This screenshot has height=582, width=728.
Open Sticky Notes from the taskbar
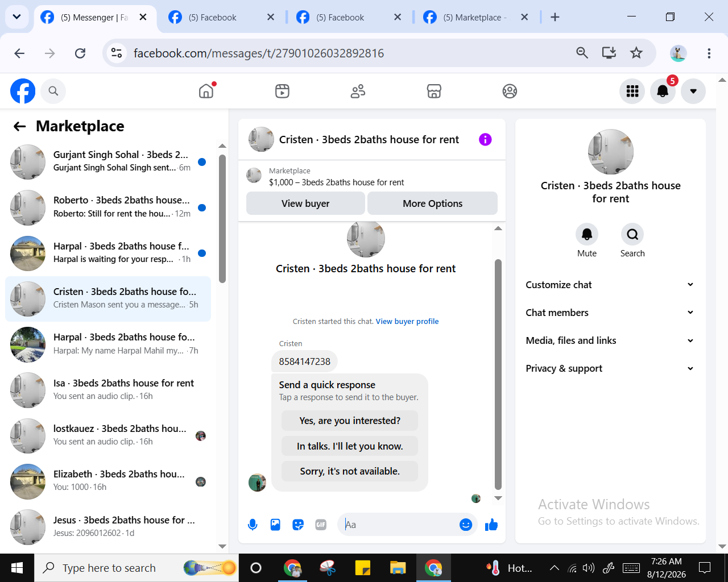(x=362, y=568)
